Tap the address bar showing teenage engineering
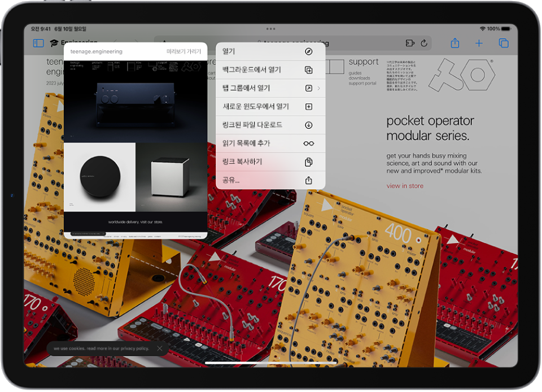The height and width of the screenshot is (392, 542). (293, 43)
